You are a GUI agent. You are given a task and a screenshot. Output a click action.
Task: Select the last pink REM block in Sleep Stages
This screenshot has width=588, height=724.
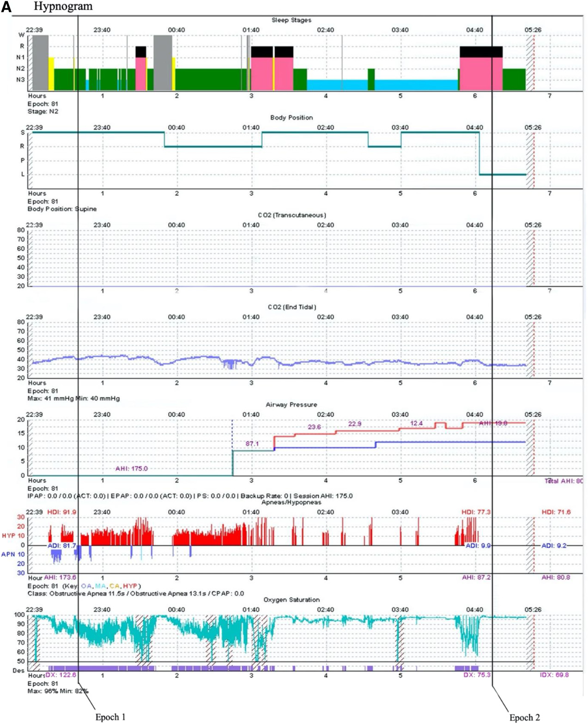tap(480, 73)
